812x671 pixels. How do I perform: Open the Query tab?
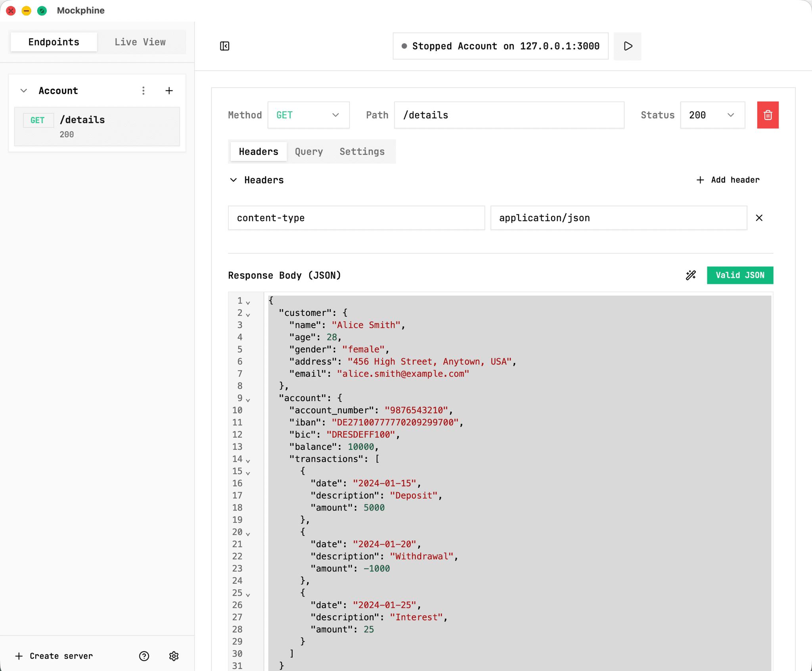click(x=308, y=152)
